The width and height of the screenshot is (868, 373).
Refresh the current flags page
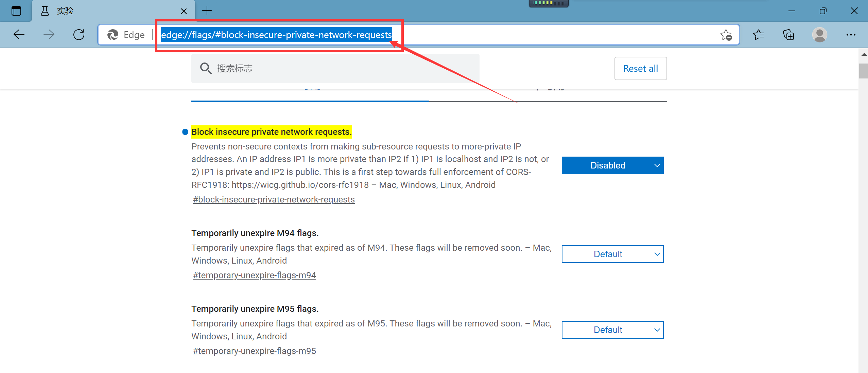click(79, 35)
